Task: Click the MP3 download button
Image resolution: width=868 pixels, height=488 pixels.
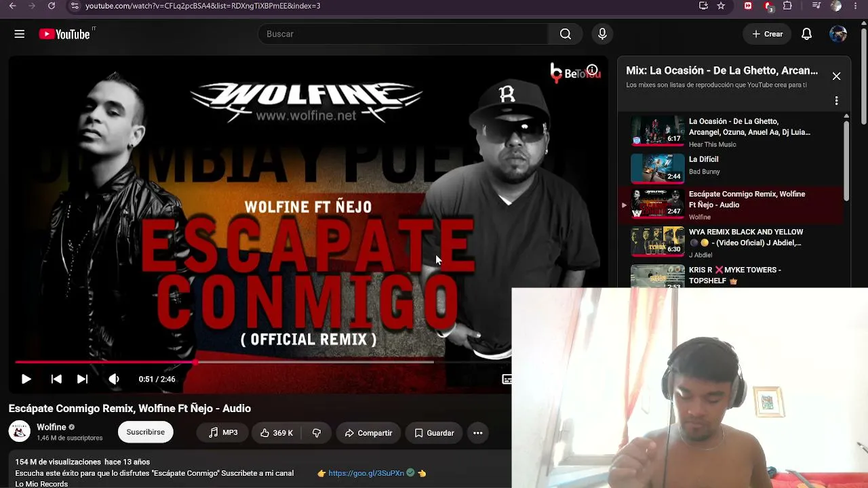Action: (222, 432)
